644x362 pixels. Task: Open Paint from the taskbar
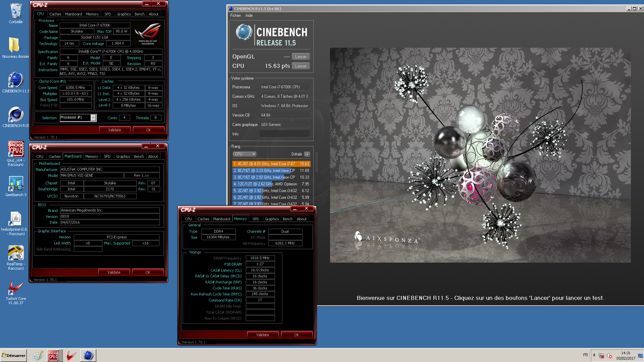(x=37, y=355)
